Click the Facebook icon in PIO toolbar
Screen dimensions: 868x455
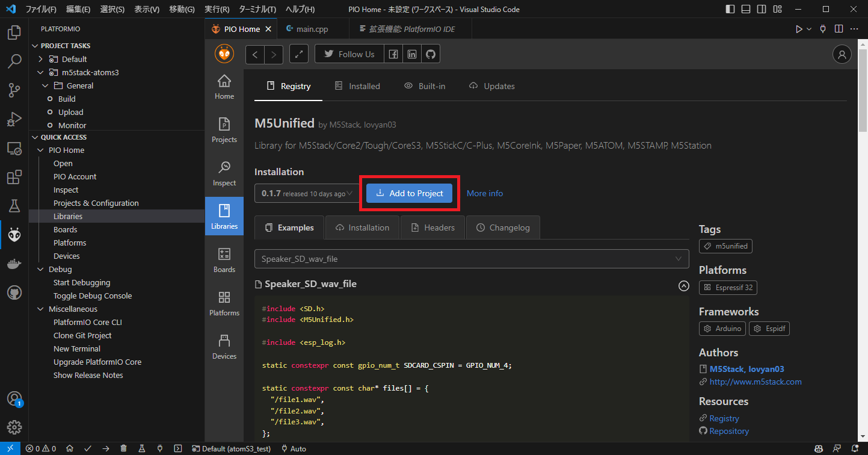click(392, 54)
